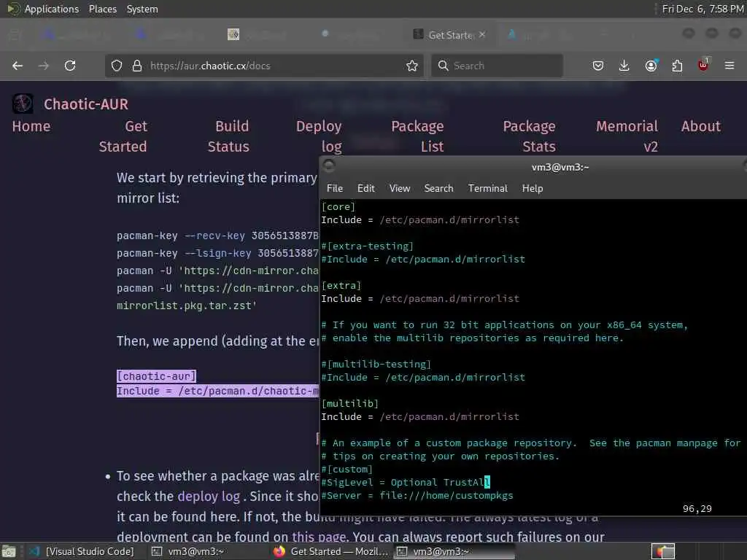
Task: Open the Package List nav link
Action: (x=417, y=136)
